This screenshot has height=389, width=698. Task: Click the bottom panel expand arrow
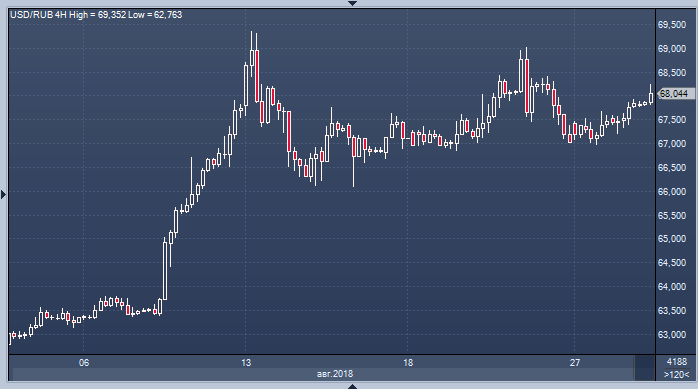(x=352, y=386)
